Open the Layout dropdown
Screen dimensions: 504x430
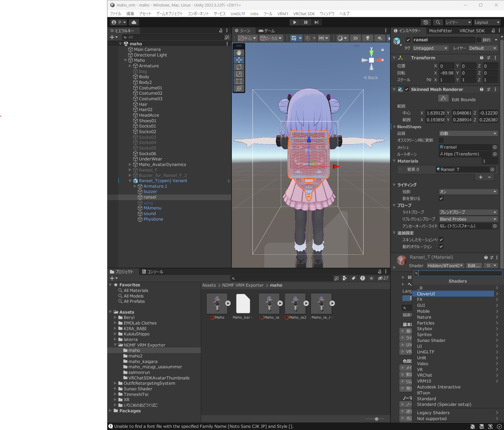click(487, 22)
